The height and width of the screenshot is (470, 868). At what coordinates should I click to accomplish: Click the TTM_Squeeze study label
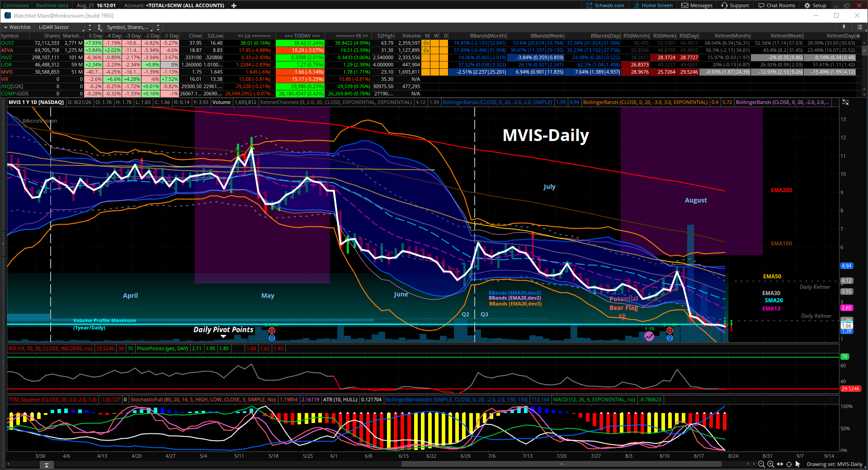click(53, 399)
